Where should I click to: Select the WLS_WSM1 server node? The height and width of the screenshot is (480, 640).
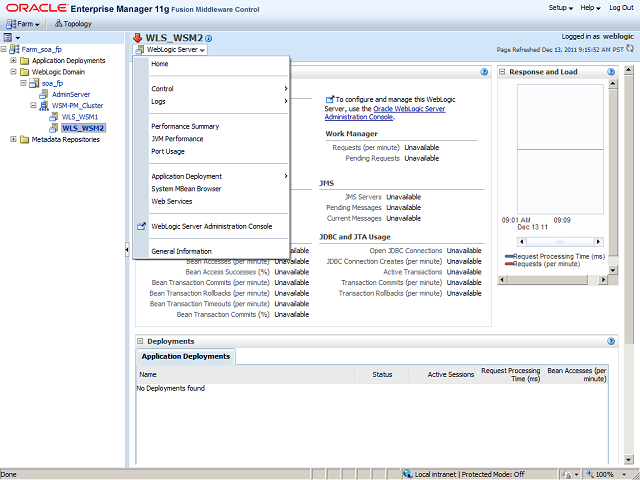pyautogui.click(x=79, y=117)
